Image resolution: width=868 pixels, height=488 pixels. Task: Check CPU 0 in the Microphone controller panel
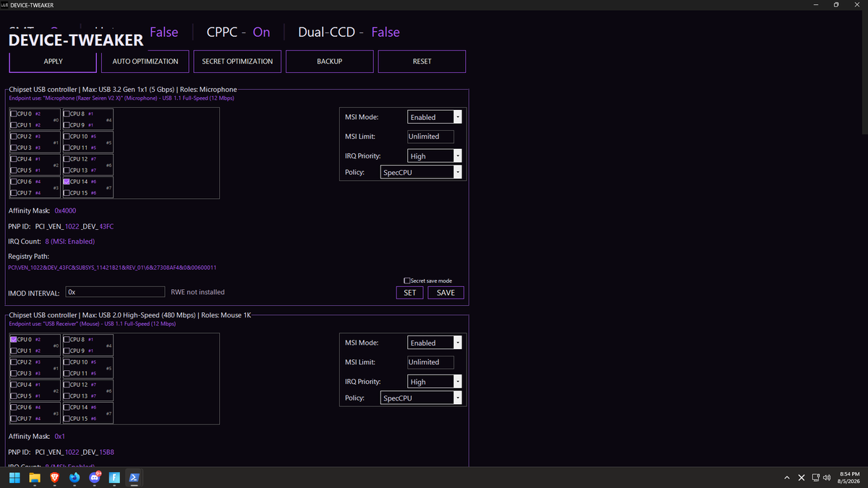point(13,114)
